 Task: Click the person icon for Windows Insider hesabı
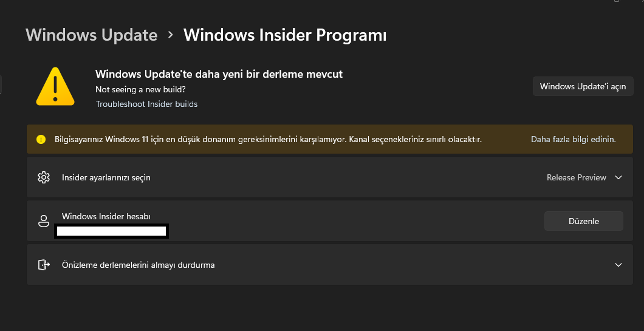(x=43, y=221)
